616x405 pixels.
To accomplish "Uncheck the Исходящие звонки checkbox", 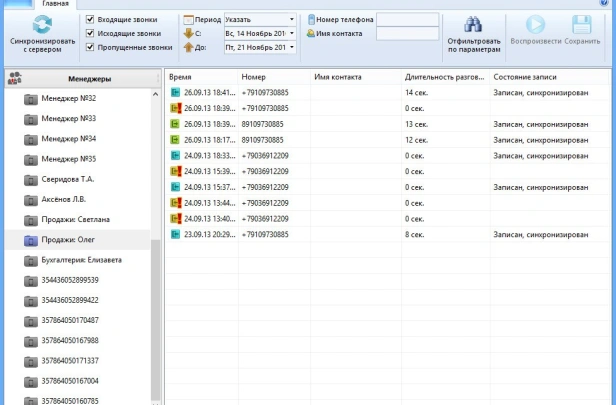I will coord(91,33).
